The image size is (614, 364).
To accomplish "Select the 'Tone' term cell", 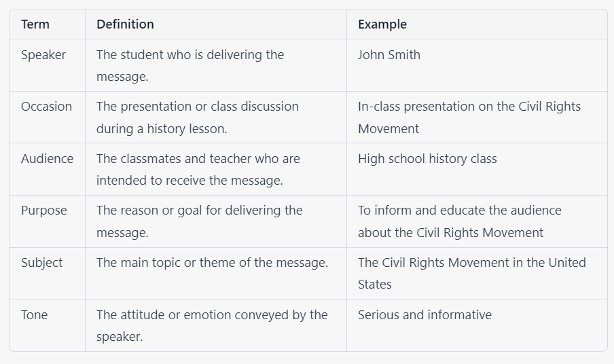I will (35, 315).
